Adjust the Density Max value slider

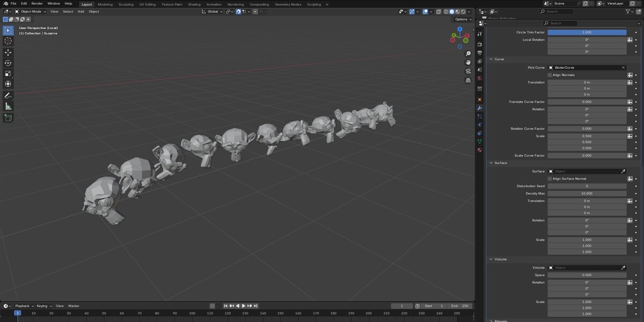(x=587, y=193)
